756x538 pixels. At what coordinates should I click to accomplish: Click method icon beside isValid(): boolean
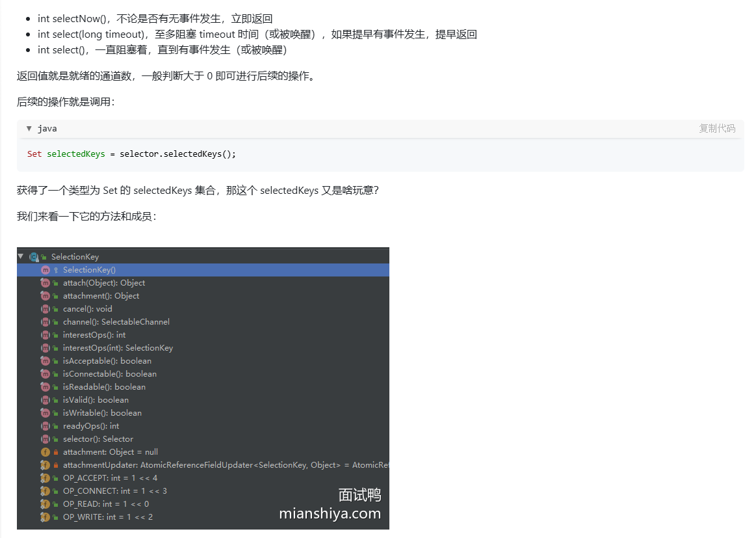(46, 400)
